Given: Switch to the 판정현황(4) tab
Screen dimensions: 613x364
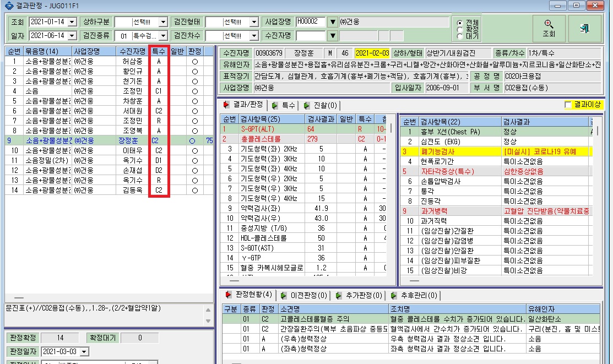Looking at the screenshot, I should [x=249, y=295].
